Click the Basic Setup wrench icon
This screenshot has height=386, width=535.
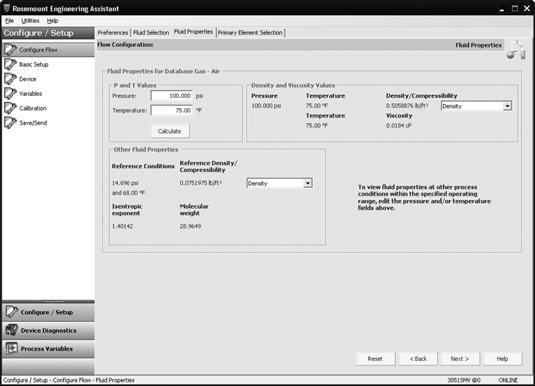10,64
